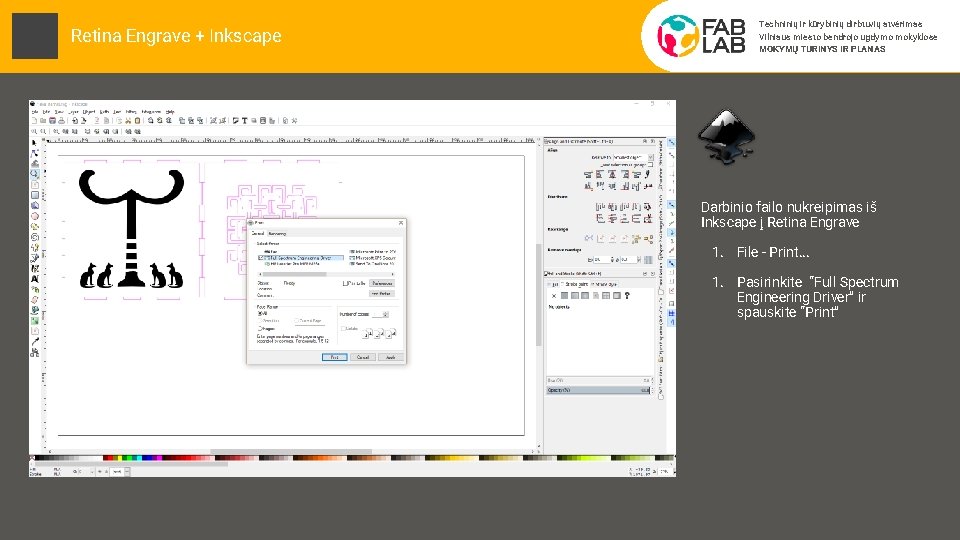Viewport: 960px width, 540px height.
Task: Click the Paste clipboard toolbar icon
Action: tap(137, 121)
